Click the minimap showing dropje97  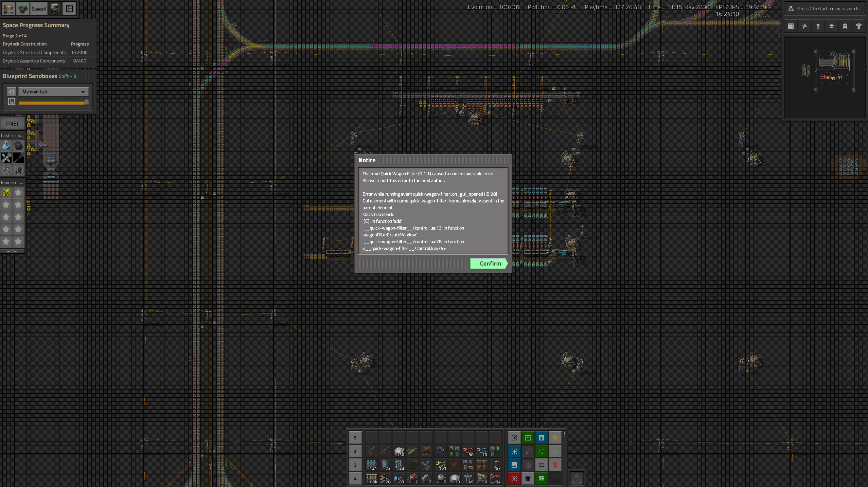[x=824, y=77]
